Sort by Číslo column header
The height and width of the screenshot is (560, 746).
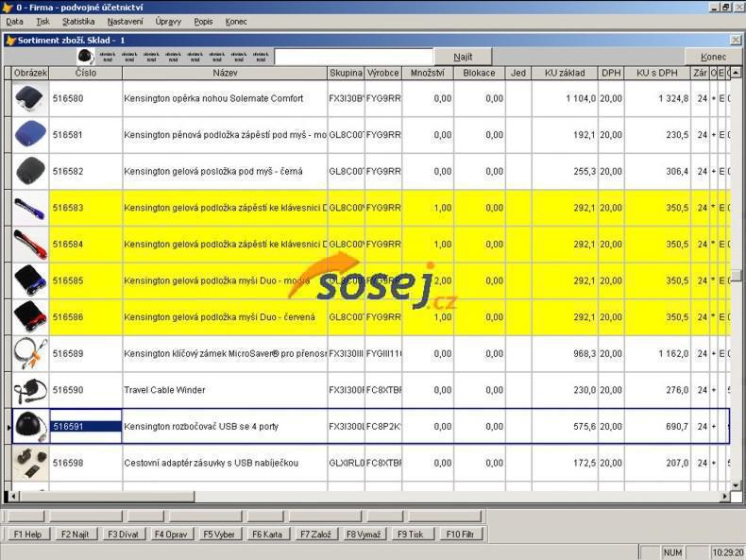click(x=86, y=73)
